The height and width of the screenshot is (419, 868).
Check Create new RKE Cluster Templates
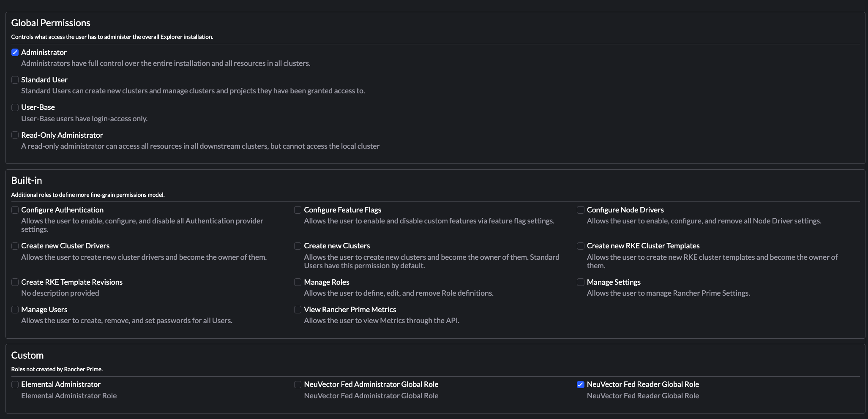tap(581, 246)
